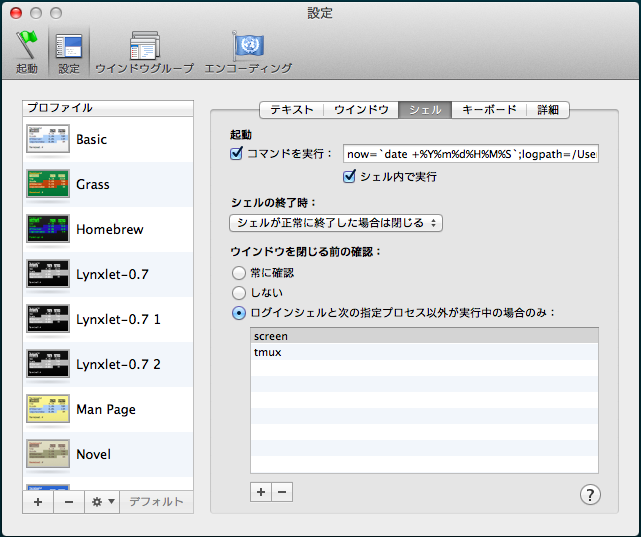This screenshot has width=641, height=537.
Task: Click the Grass profile thumbnail
Action: tap(48, 184)
